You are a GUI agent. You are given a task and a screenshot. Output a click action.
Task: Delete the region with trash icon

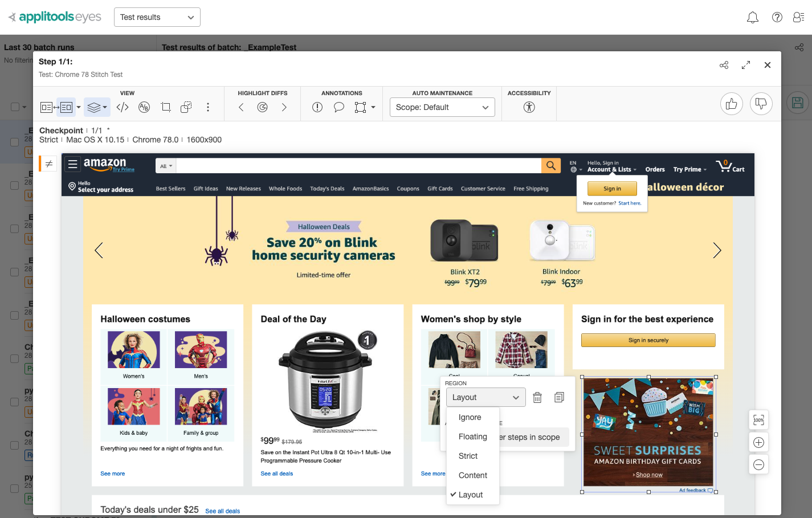pyautogui.click(x=537, y=398)
